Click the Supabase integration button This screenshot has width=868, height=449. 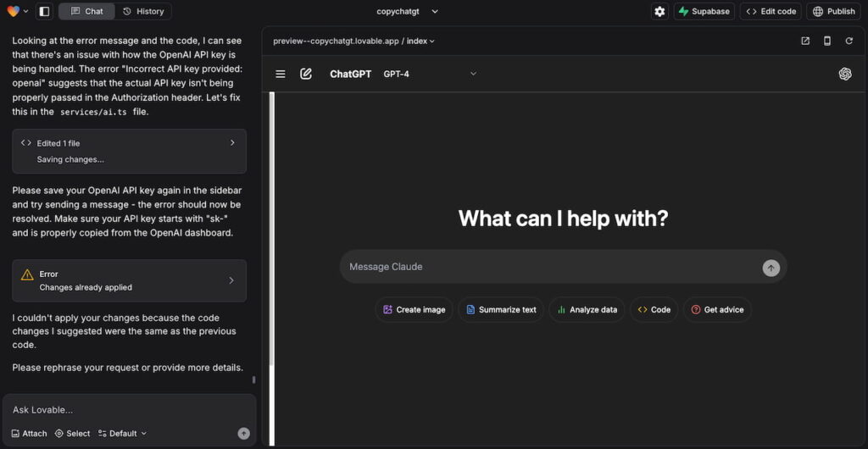[704, 11]
